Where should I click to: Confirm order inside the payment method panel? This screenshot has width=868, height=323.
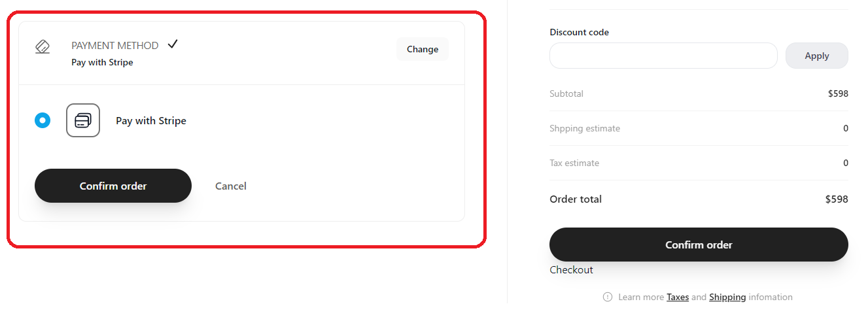113,186
